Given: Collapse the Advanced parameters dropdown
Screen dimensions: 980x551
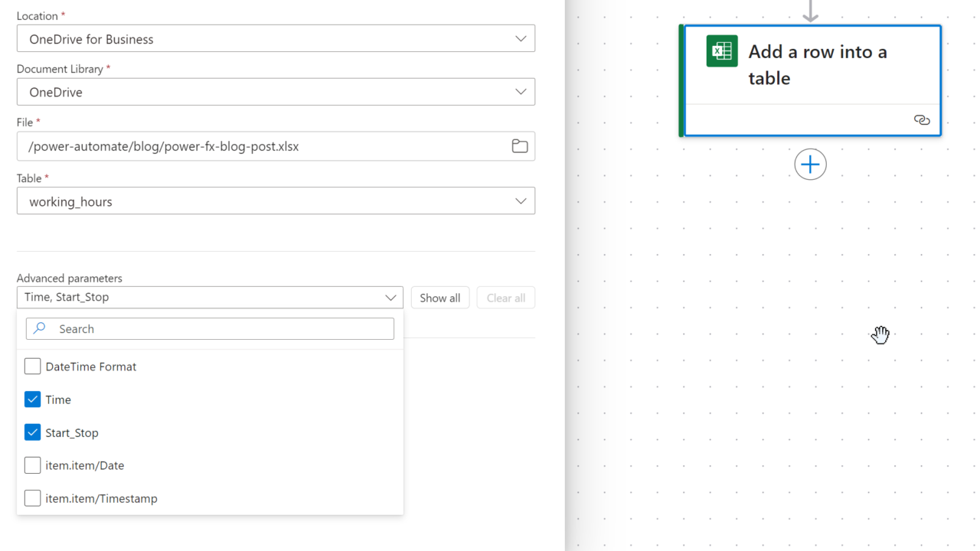Looking at the screenshot, I should pos(210,297).
